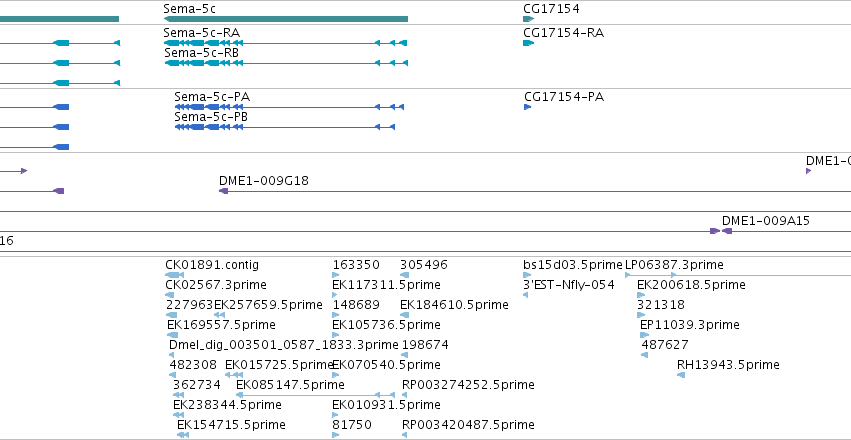Screen dimensions: 851x440
Task: Select the Sema-5c-PB protein feature label
Action: [211, 117]
